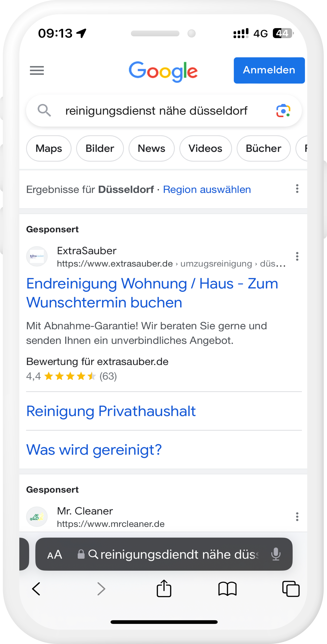Open Reinigung Privathaushalt sitelink
327x644 pixels.
click(x=111, y=411)
